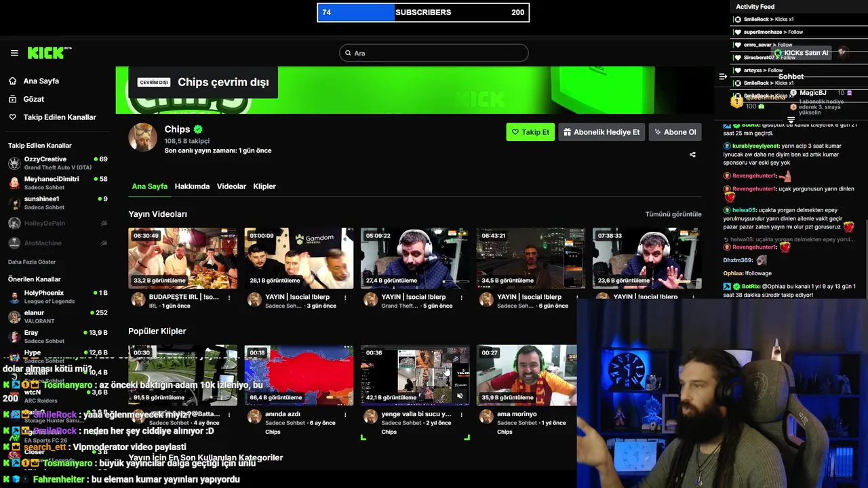Image resolution: width=868 pixels, height=488 pixels.
Task: Open options for BUDAPEŞTE IRL video
Action: pos(229,298)
